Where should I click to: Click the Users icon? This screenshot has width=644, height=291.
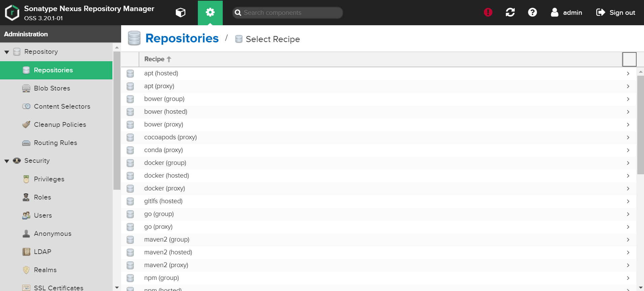[x=26, y=215]
